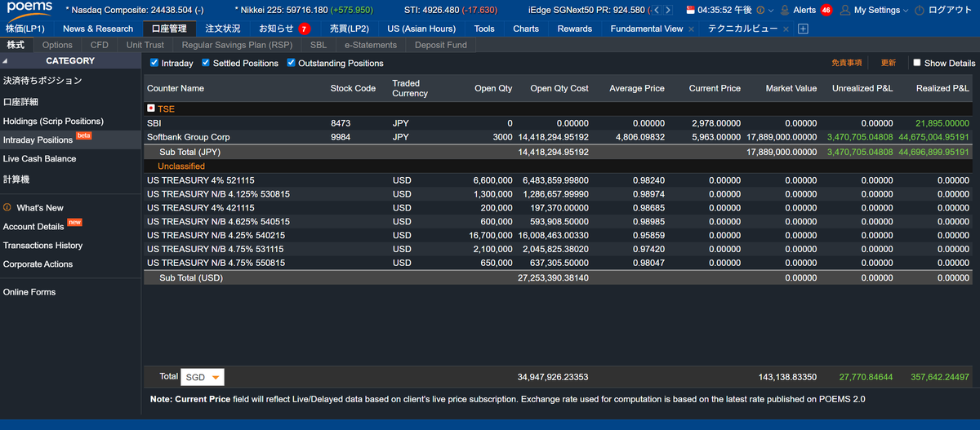The height and width of the screenshot is (430, 980).
Task: Select the Deposit Fund sub-tab
Action: (441, 45)
